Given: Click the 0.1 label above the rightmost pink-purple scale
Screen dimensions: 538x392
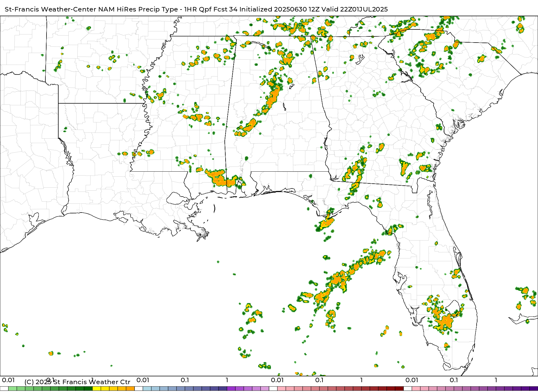Looking at the screenshot, I should [454, 380].
